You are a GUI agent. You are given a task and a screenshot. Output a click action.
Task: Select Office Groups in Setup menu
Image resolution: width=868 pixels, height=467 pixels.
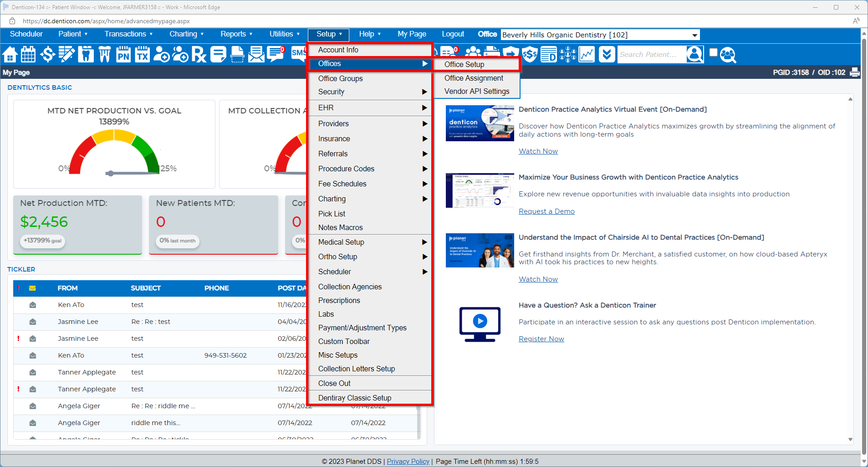click(370, 79)
